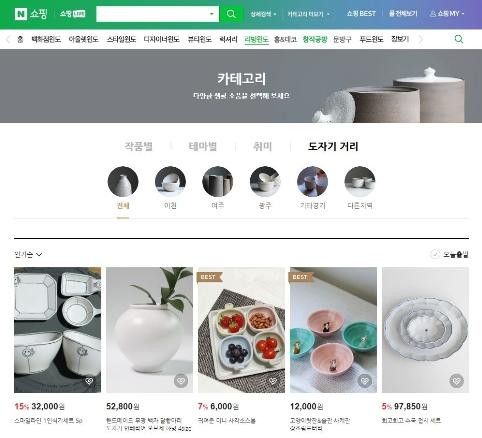Open the 푸드윈도 category link
The image size is (482, 438).
click(x=371, y=39)
